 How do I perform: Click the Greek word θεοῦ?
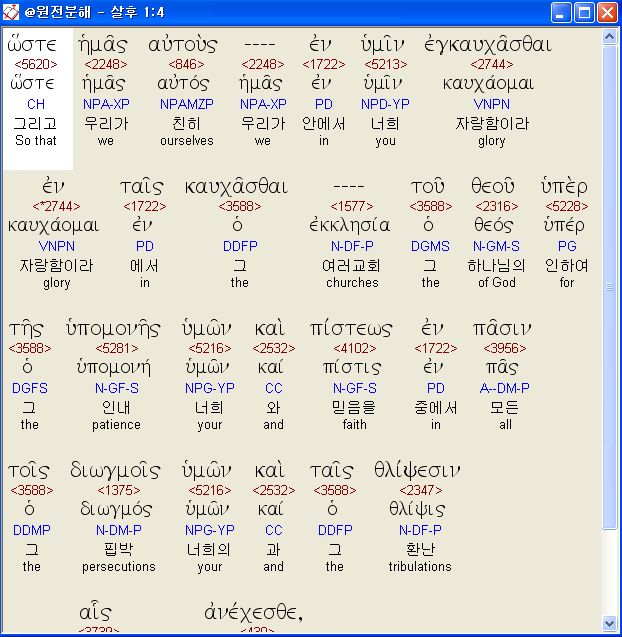click(x=493, y=186)
